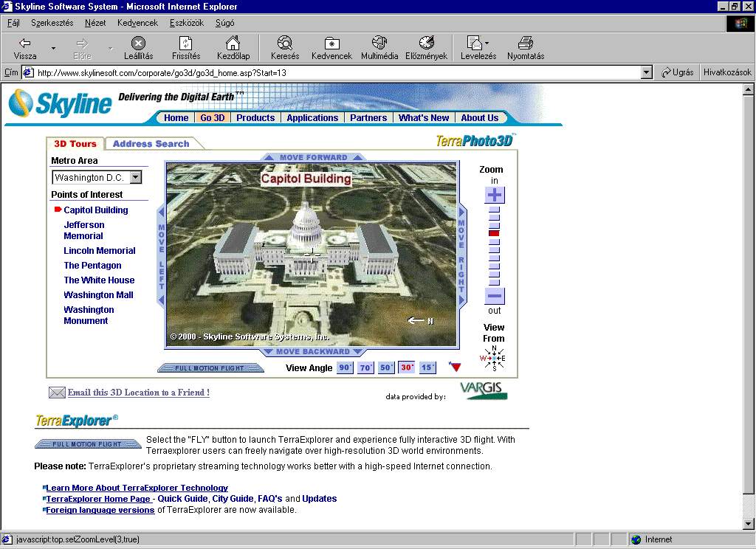Select The Pentagon point of interest
The image size is (756, 549).
(92, 266)
